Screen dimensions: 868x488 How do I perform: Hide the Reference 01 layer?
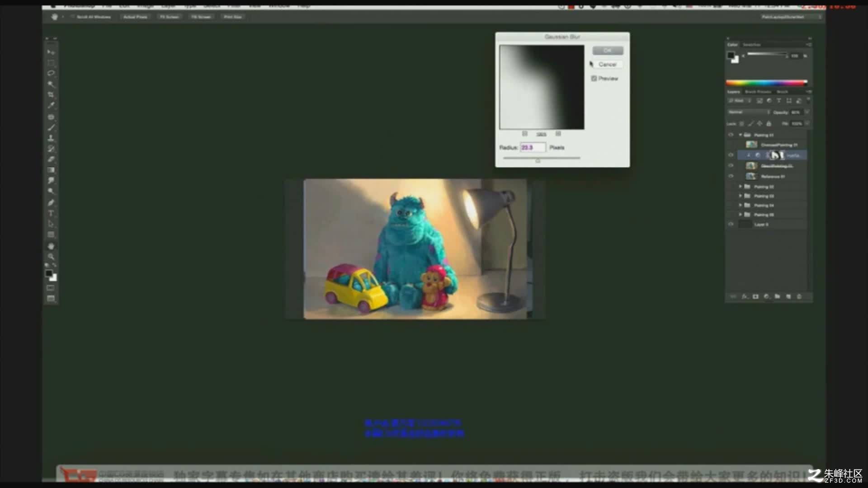(x=731, y=176)
